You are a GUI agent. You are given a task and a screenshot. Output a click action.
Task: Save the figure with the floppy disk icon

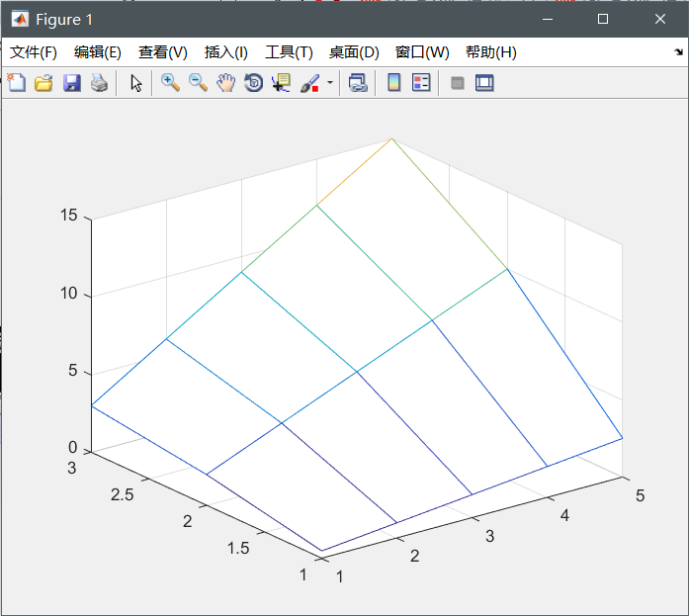(x=71, y=83)
